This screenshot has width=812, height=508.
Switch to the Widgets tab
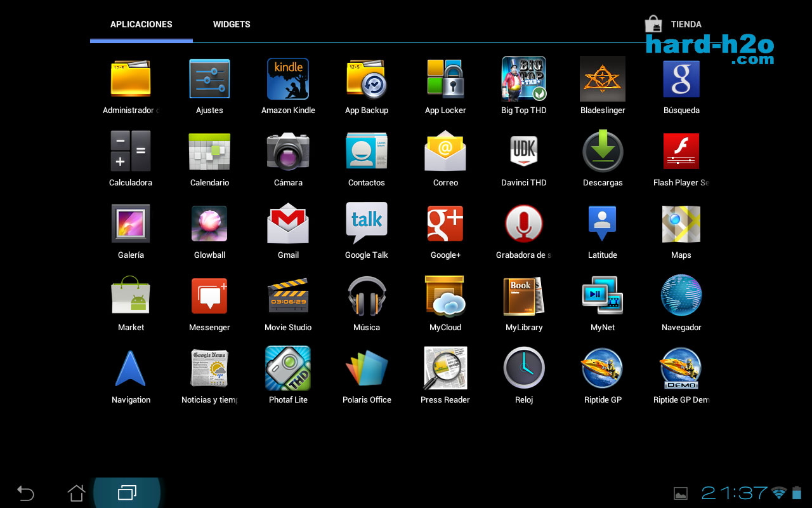click(232, 24)
